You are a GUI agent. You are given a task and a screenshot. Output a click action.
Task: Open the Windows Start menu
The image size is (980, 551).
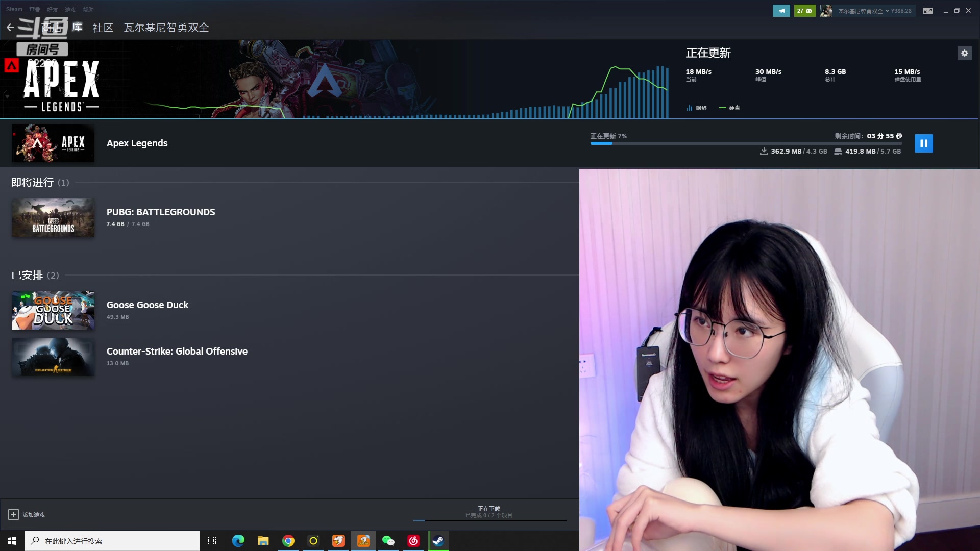pos(12,541)
